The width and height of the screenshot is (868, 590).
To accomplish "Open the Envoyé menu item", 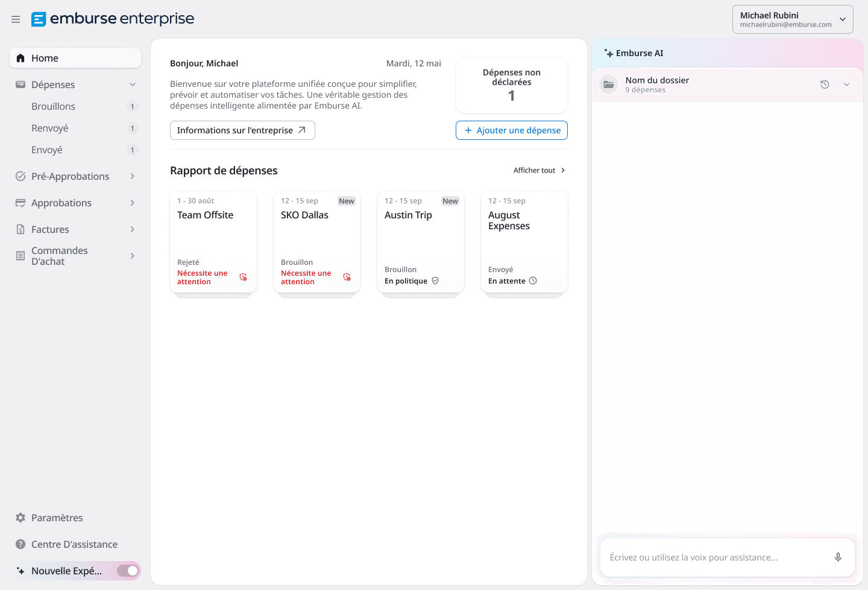I will tap(75, 150).
